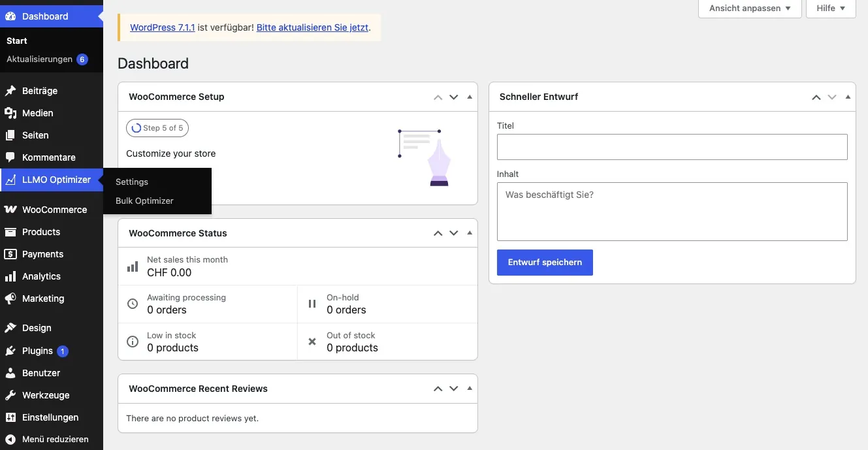Open the Start submenu item

(17, 40)
